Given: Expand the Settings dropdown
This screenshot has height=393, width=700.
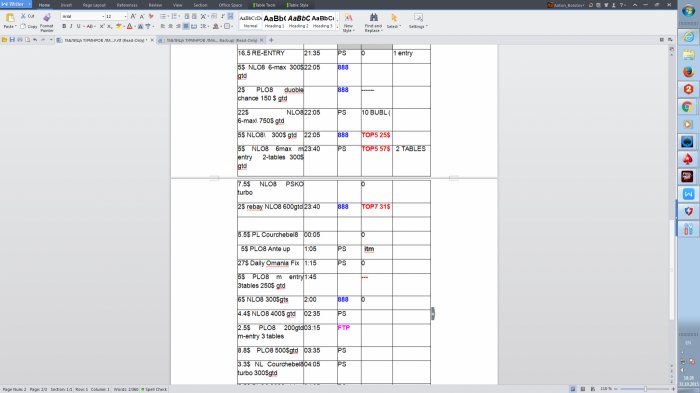Looking at the screenshot, I should coord(418,21).
